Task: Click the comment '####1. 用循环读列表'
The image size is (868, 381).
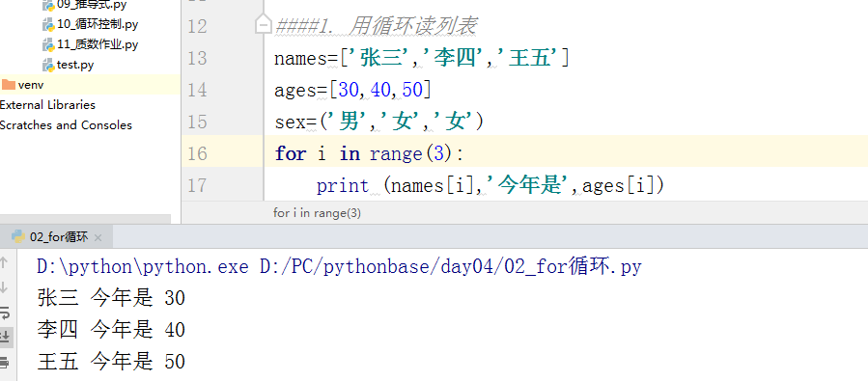Action: (376, 25)
